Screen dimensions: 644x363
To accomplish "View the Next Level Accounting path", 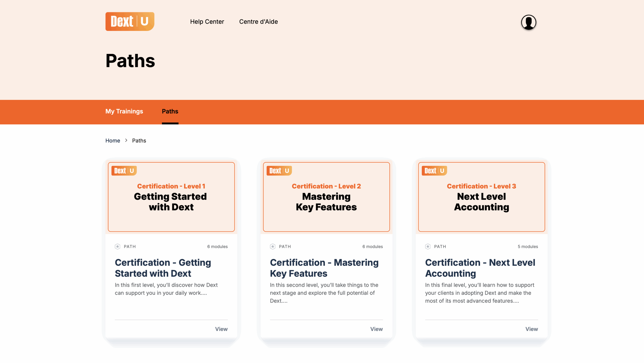I will tap(532, 329).
